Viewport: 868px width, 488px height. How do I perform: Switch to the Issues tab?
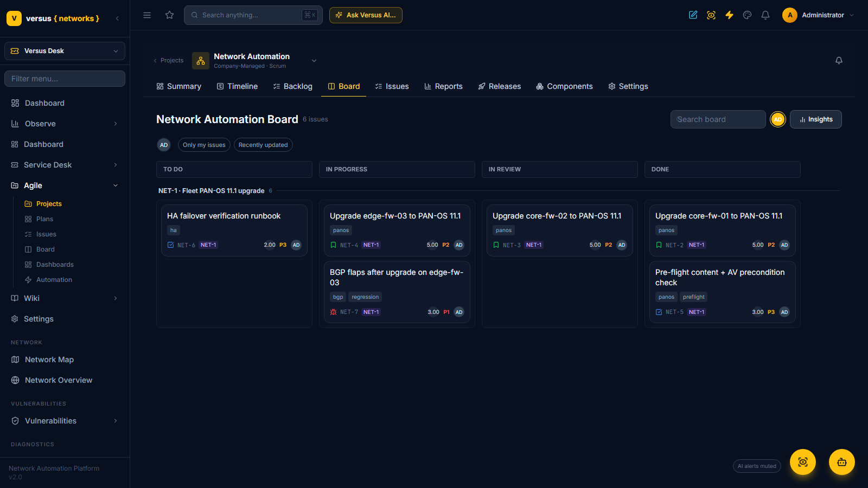[x=392, y=86]
